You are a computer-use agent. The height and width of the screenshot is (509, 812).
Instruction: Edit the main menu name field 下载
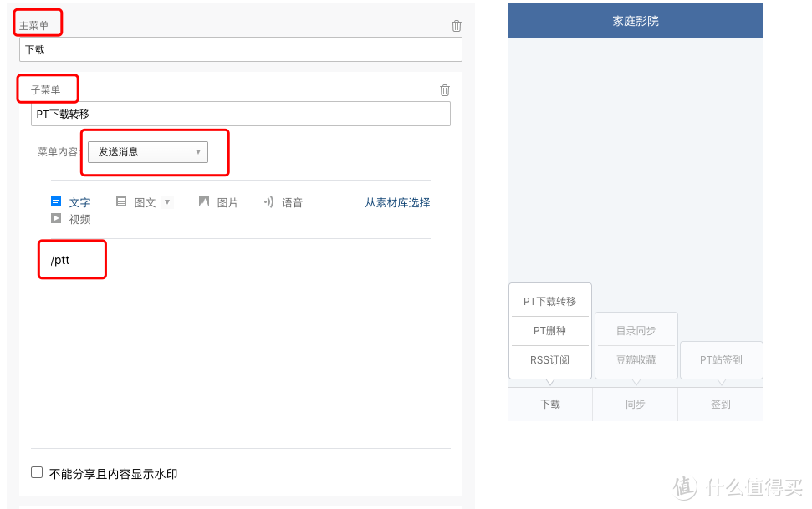pos(240,49)
